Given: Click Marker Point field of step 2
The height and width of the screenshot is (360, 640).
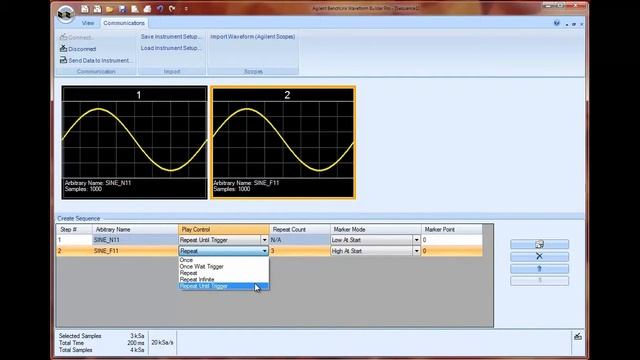Looking at the screenshot, I should coord(451,251).
